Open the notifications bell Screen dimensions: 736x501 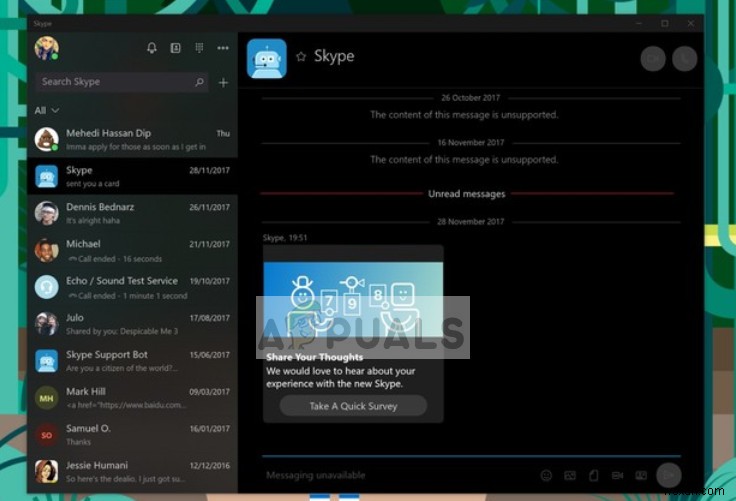[x=152, y=48]
